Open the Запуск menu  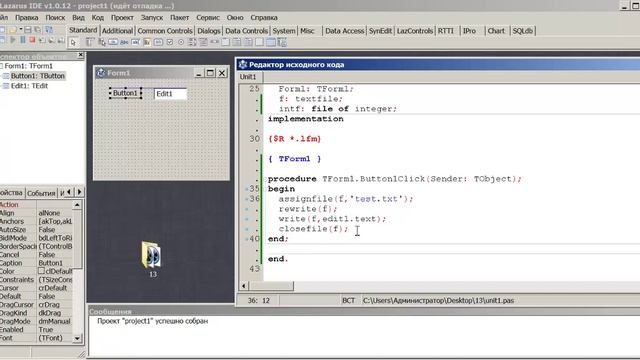click(x=152, y=18)
